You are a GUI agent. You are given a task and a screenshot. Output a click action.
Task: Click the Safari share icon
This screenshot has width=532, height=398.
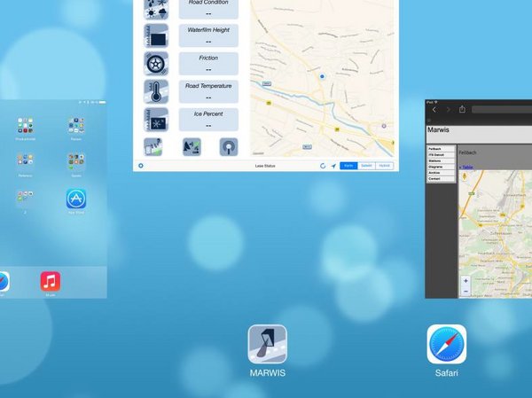point(462,109)
